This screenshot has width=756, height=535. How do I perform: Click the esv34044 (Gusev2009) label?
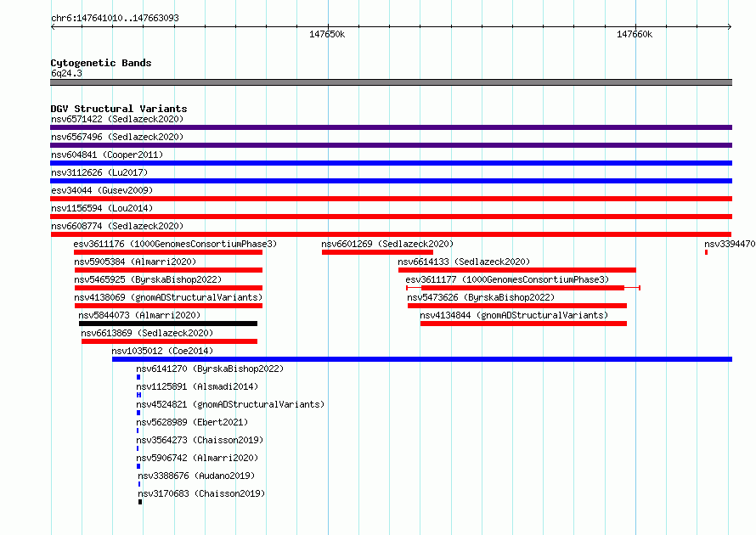(x=102, y=190)
